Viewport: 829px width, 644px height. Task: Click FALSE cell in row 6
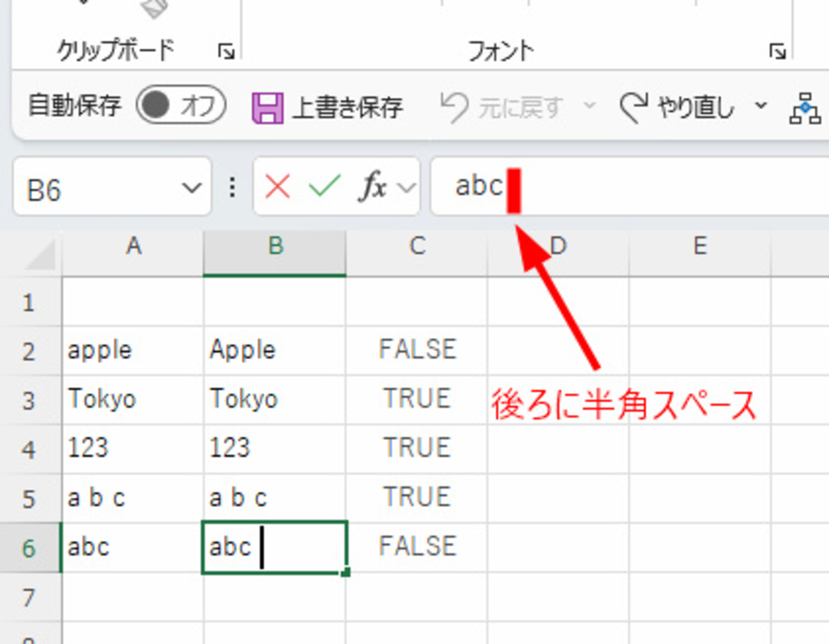pyautogui.click(x=417, y=547)
